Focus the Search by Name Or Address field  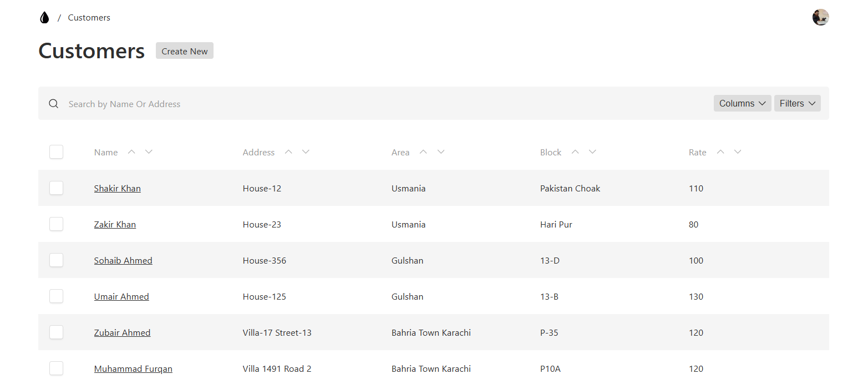pyautogui.click(x=333, y=104)
